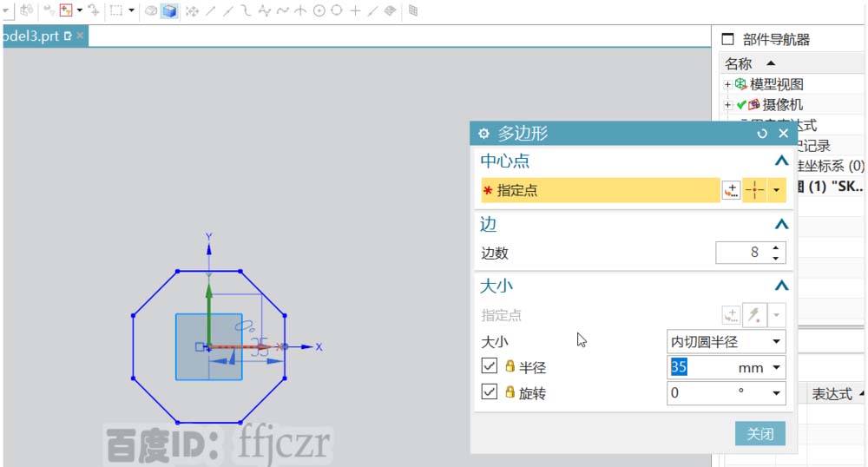Toggle the line end point snap icon

(210, 10)
